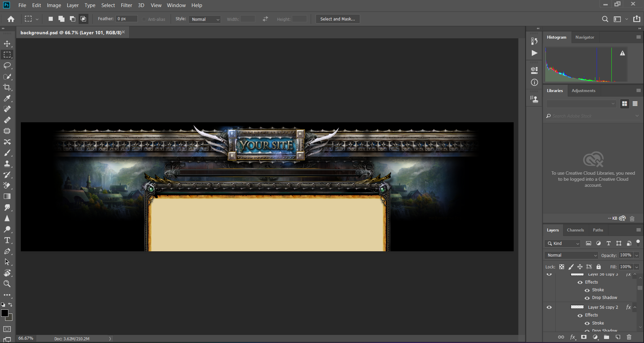Open the Style dropdown set to Normal

[x=205, y=19]
